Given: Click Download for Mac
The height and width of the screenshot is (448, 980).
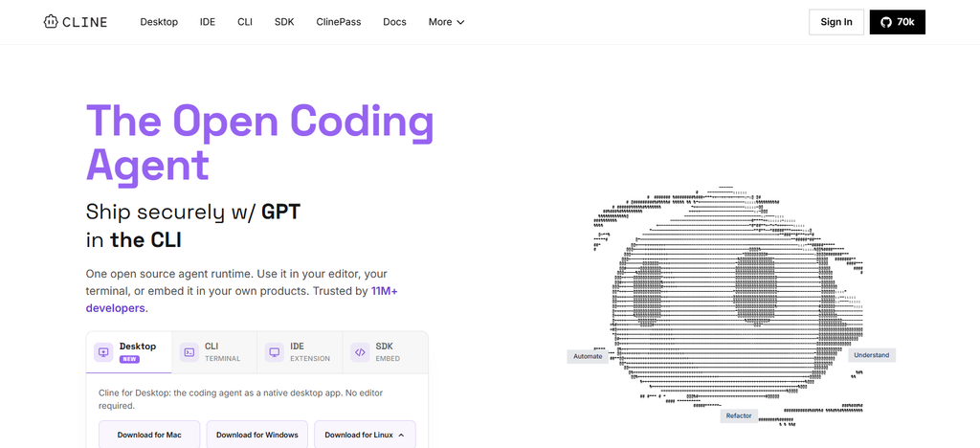Looking at the screenshot, I should pos(149,435).
